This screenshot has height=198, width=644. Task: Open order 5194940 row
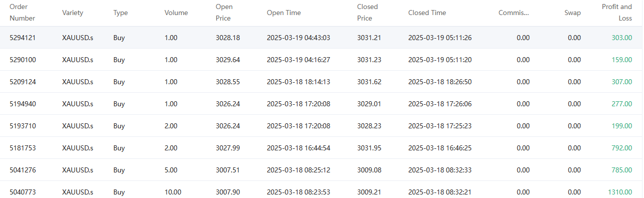click(x=321, y=104)
